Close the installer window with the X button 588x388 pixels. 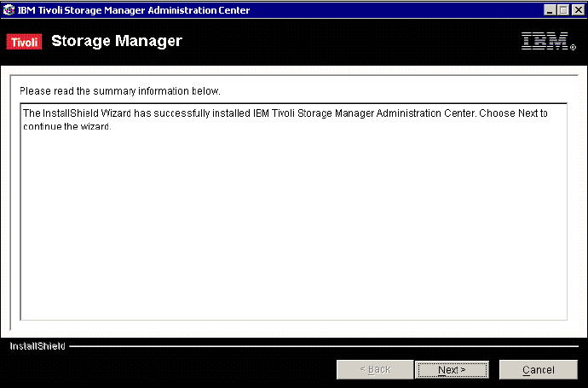[579, 10]
